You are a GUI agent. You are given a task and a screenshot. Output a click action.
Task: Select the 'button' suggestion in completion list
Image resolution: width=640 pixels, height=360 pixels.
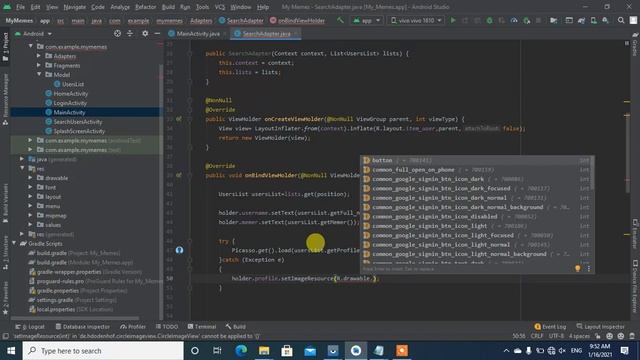[476, 160]
